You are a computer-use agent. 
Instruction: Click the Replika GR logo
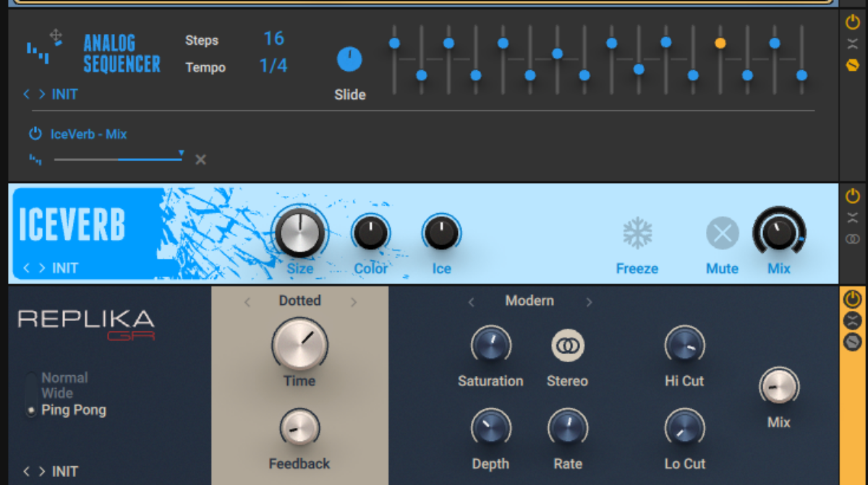click(86, 325)
